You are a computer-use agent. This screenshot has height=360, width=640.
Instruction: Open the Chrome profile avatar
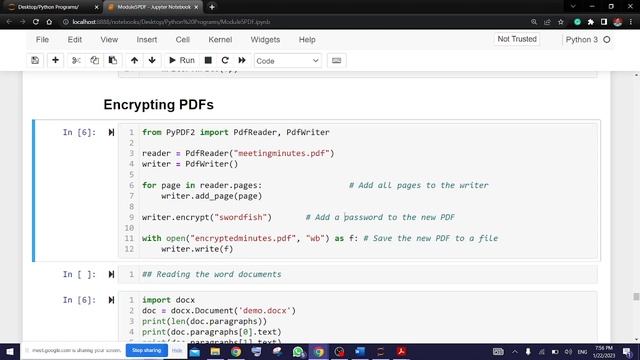(618, 22)
